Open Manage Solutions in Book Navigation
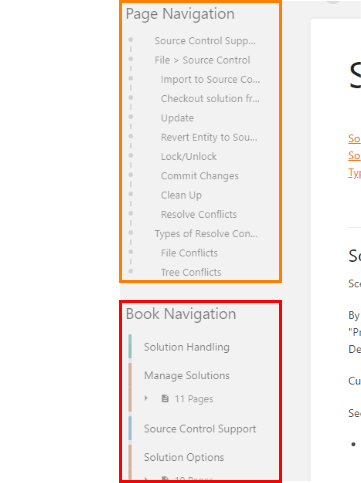The width and height of the screenshot is (361, 483). pyautogui.click(x=187, y=375)
